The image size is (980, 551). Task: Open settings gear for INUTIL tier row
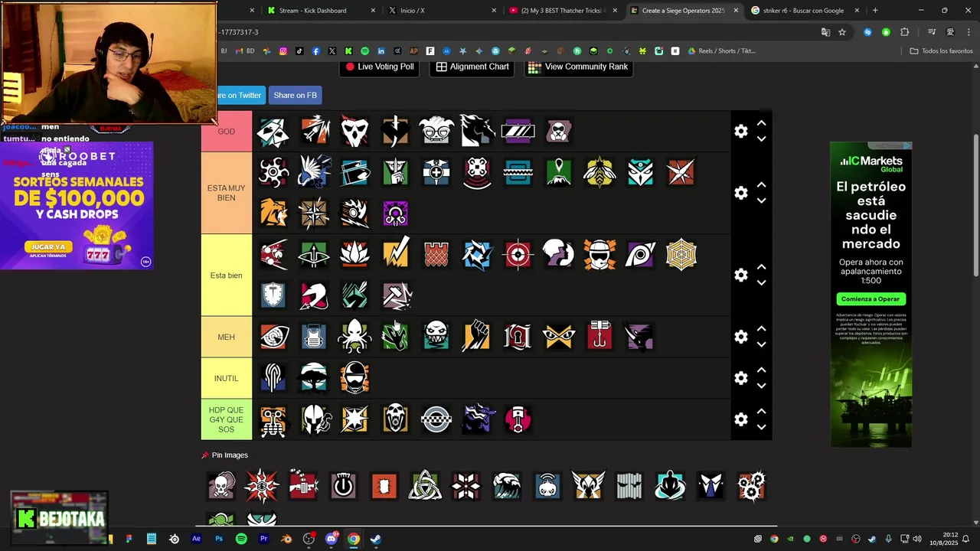(741, 378)
